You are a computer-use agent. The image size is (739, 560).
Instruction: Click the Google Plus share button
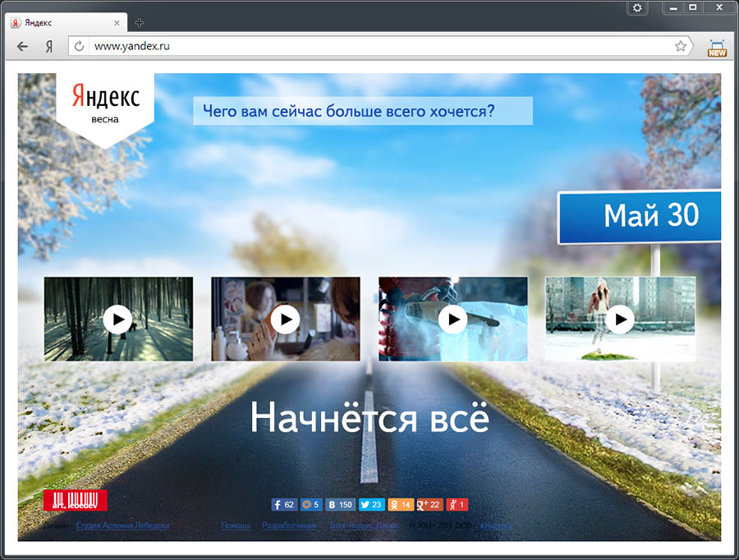(x=429, y=505)
